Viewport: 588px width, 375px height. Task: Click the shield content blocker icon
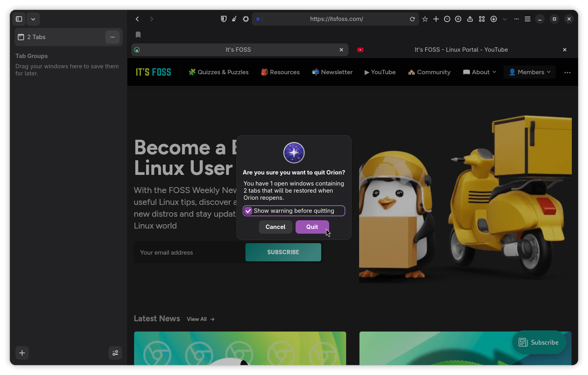tap(224, 19)
